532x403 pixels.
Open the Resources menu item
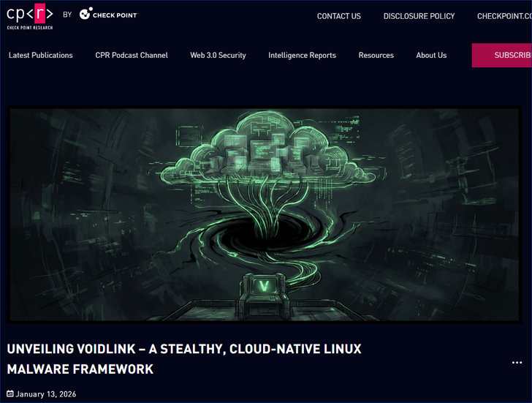pyautogui.click(x=376, y=55)
